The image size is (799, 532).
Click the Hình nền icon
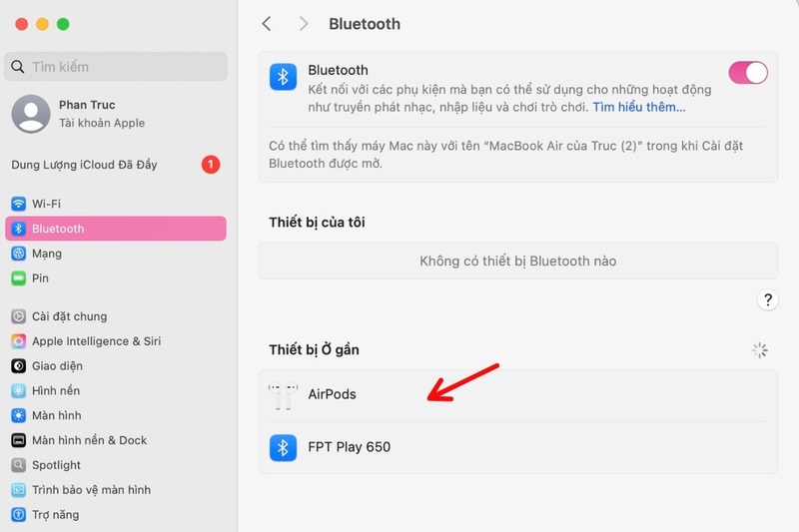pos(18,390)
